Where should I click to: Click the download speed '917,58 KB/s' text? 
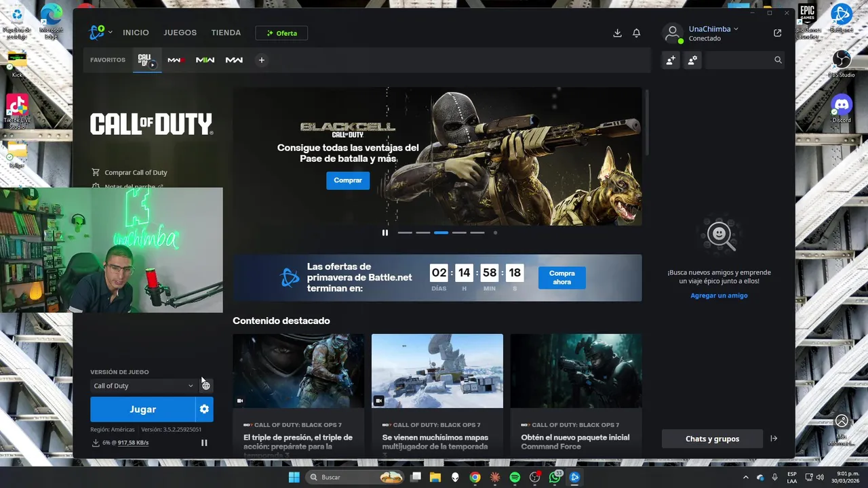point(134,443)
